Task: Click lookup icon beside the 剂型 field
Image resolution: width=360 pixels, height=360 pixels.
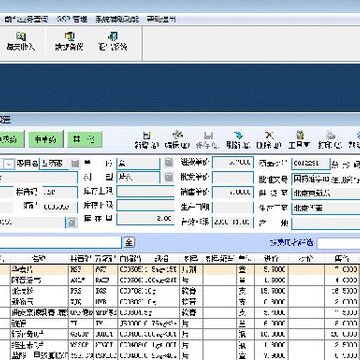Action: pyautogui.click(x=169, y=177)
